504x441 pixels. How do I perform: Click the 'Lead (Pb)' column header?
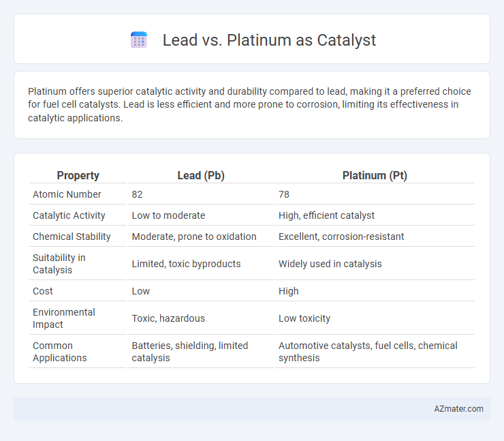point(201,175)
